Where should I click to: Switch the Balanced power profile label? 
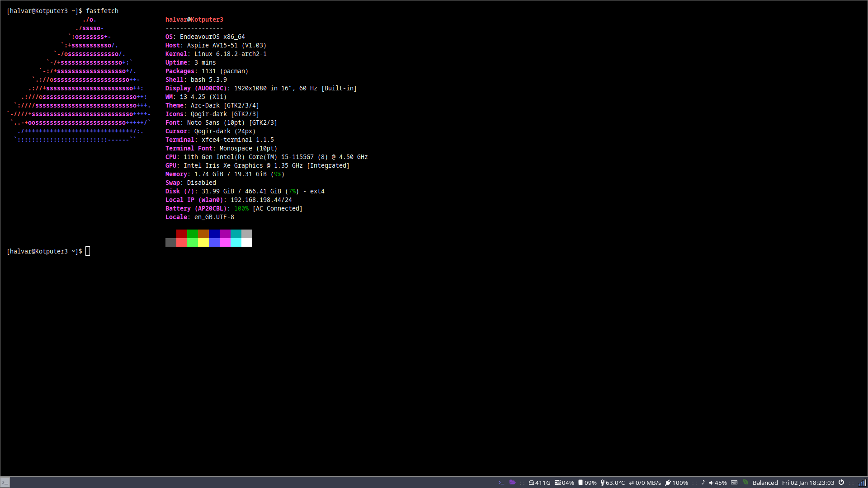tap(765, 483)
